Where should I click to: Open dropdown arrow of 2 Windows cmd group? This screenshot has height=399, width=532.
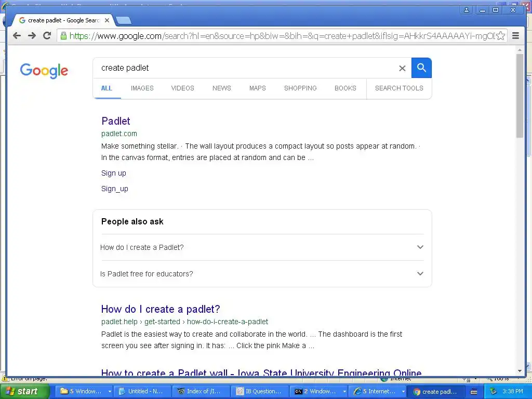pos(344,392)
